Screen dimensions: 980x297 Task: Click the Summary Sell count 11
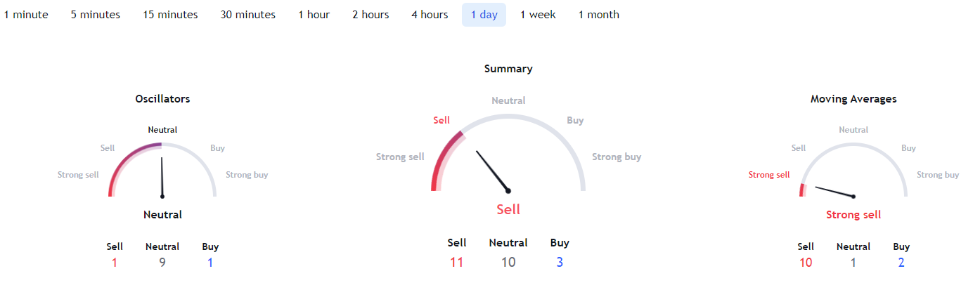pos(456,263)
